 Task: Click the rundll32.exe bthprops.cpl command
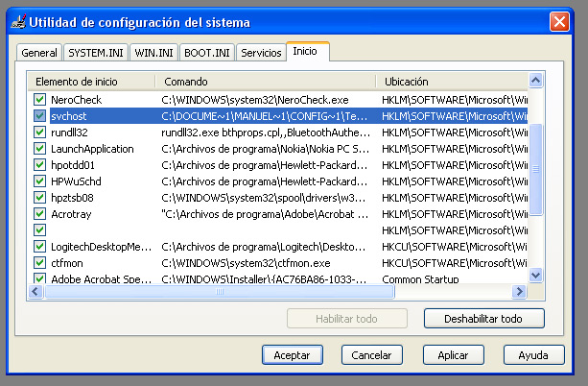tap(266, 133)
